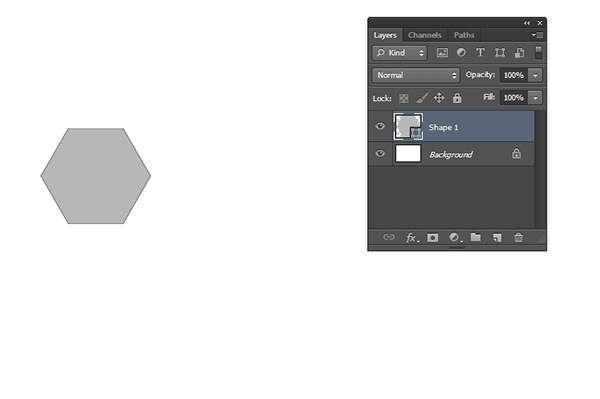Open the Normal blend mode dropdown

416,75
